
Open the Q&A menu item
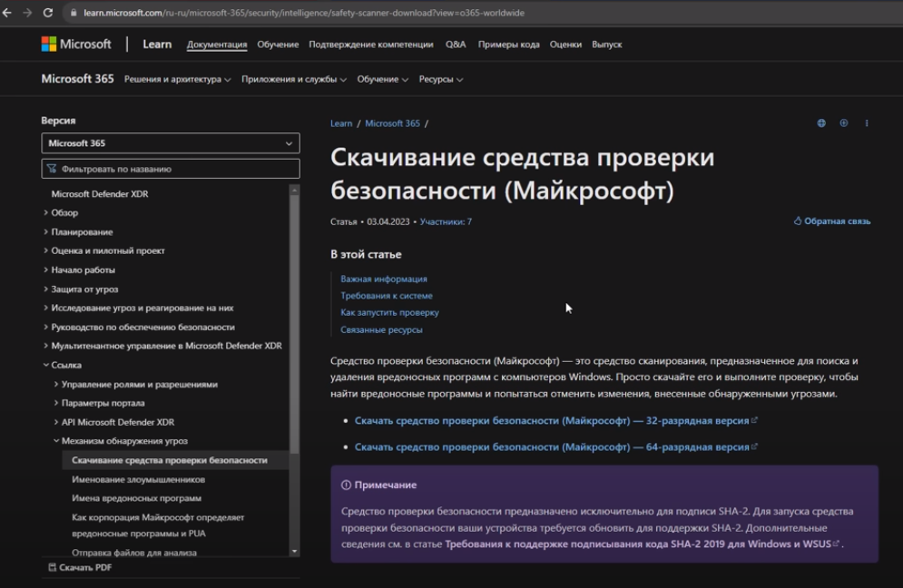coord(456,44)
